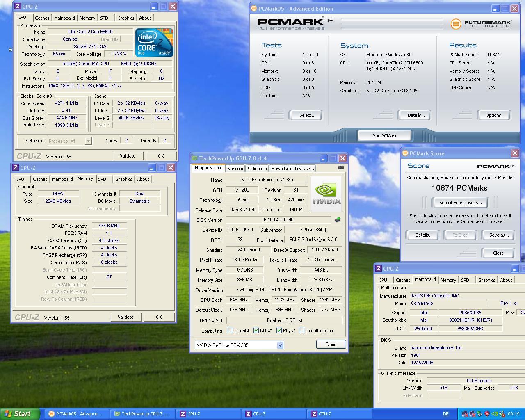The height and width of the screenshot is (420, 525).
Task: Click the second disconnected network tray icon
Action: click(472, 414)
